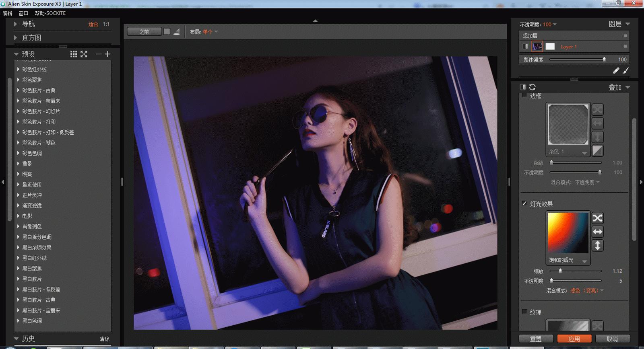
Task: Click the 应用 button
Action: click(x=574, y=339)
